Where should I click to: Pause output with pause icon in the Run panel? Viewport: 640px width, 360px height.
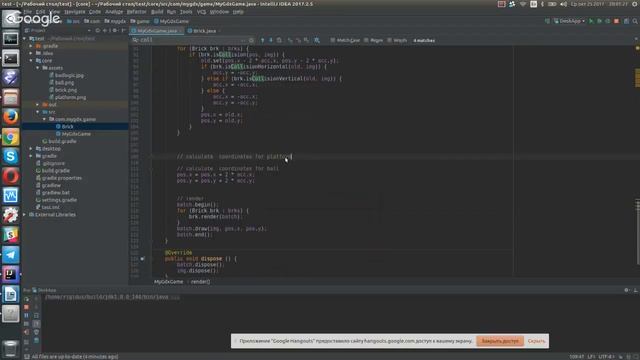pos(27,316)
